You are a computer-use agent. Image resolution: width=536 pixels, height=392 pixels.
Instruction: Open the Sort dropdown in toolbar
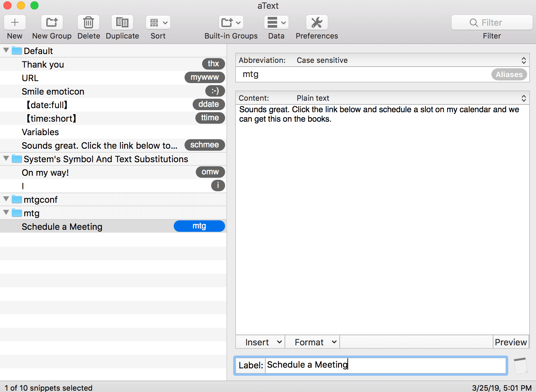[158, 23]
